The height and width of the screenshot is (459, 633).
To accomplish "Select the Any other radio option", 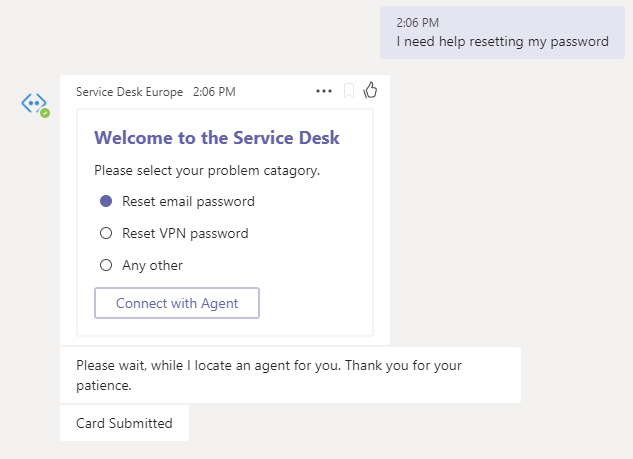I will click(x=106, y=265).
